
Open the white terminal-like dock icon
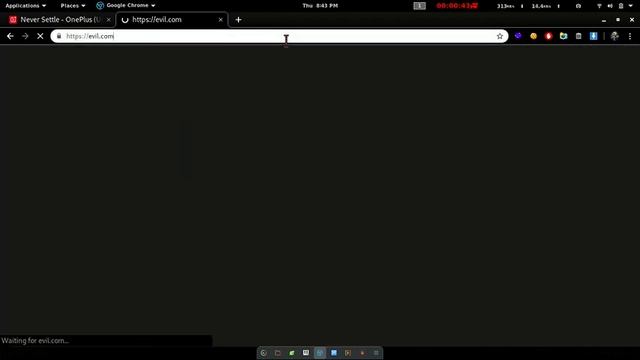click(306, 353)
